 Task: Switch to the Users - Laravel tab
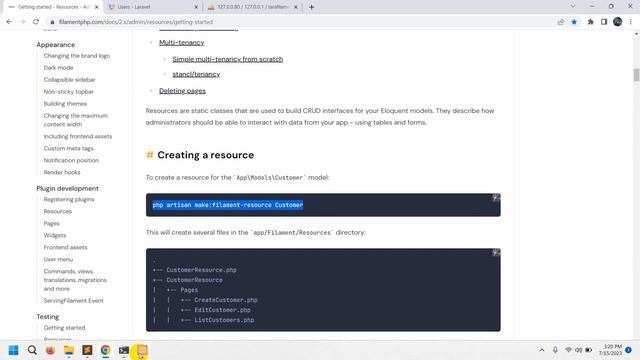pyautogui.click(x=153, y=7)
